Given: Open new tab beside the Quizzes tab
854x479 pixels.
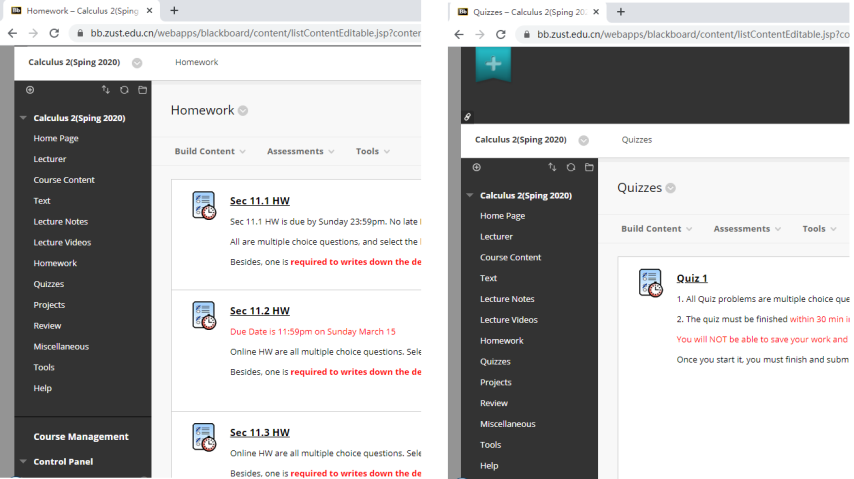Looking at the screenshot, I should click(x=621, y=11).
